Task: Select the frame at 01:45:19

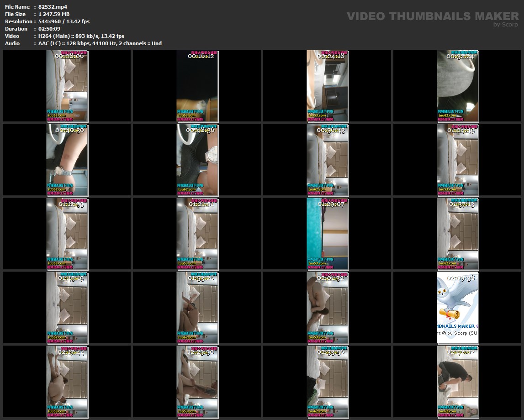Action: (x=67, y=308)
